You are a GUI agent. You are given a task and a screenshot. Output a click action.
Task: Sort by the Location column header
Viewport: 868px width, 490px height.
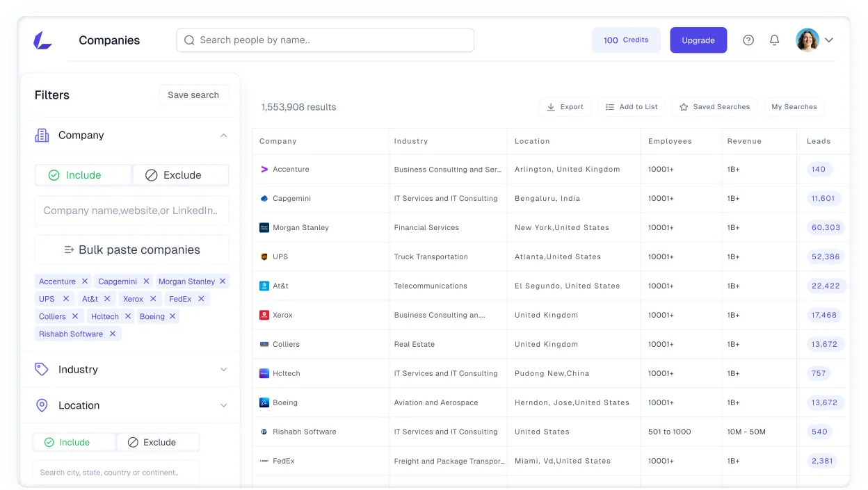(x=532, y=141)
